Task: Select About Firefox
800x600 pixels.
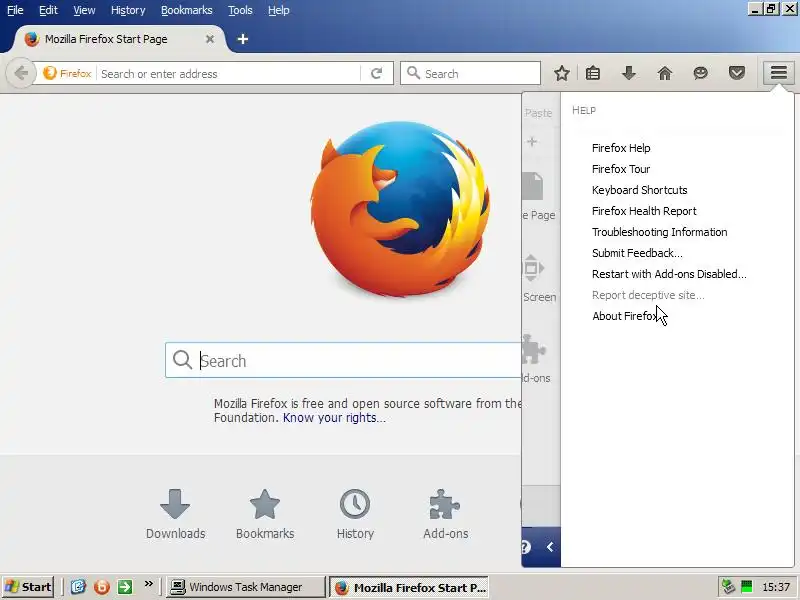Action: click(625, 316)
